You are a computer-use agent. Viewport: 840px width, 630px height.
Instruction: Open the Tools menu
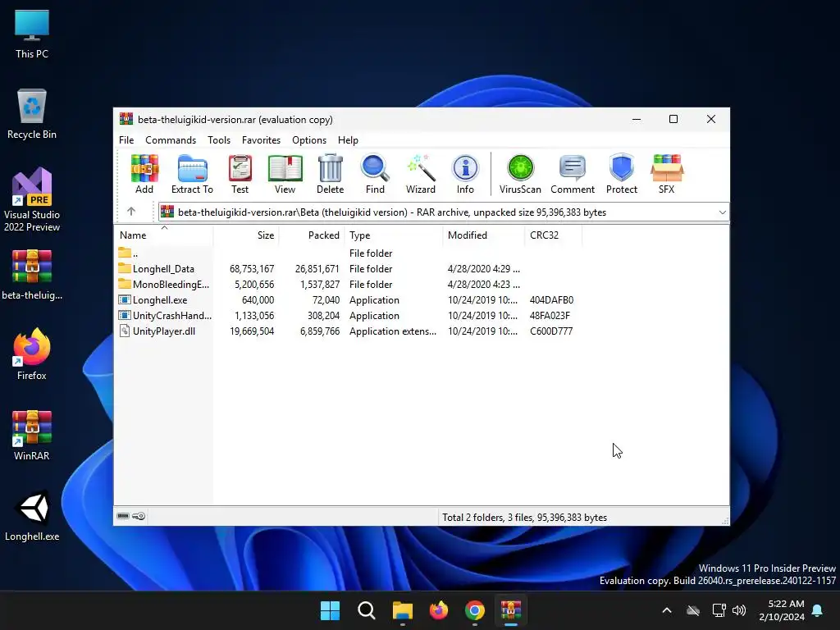219,139
